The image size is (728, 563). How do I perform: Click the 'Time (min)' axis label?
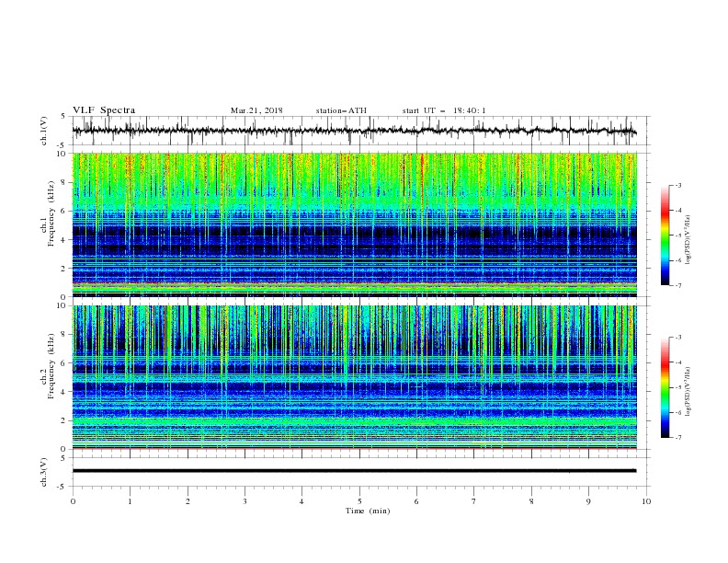(x=368, y=511)
